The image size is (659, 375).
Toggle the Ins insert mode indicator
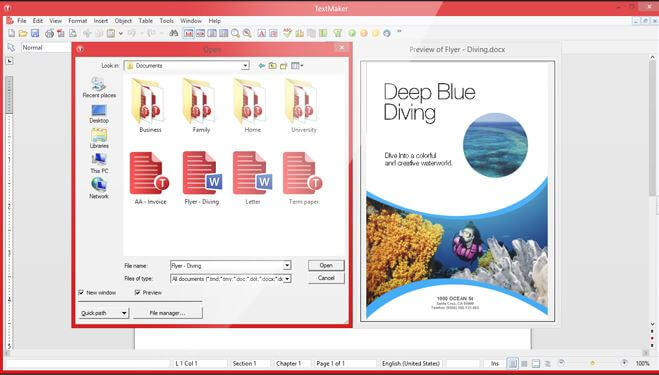[x=495, y=363]
